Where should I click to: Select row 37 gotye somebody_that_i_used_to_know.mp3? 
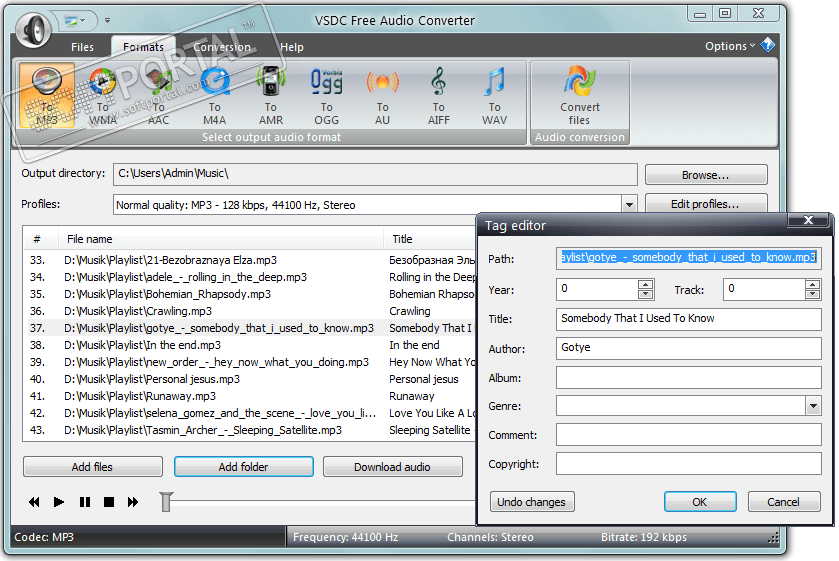point(251,328)
